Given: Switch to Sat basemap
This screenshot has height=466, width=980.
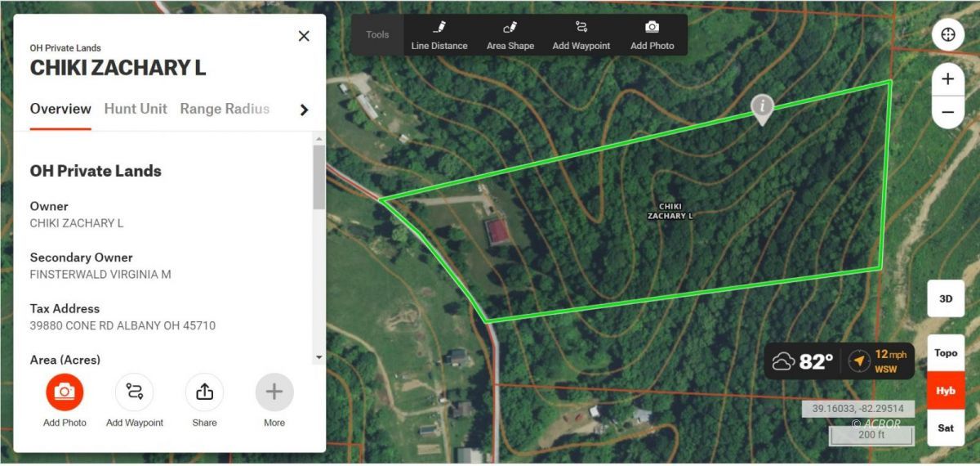Looking at the screenshot, I should (x=946, y=428).
